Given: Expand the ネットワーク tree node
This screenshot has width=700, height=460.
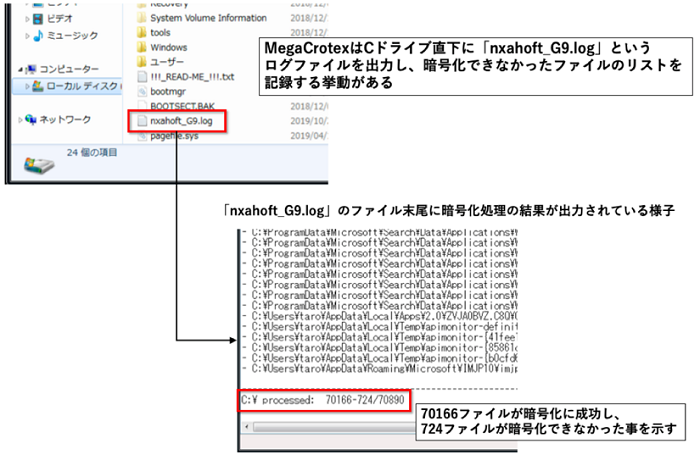Looking at the screenshot, I should tap(23, 120).
